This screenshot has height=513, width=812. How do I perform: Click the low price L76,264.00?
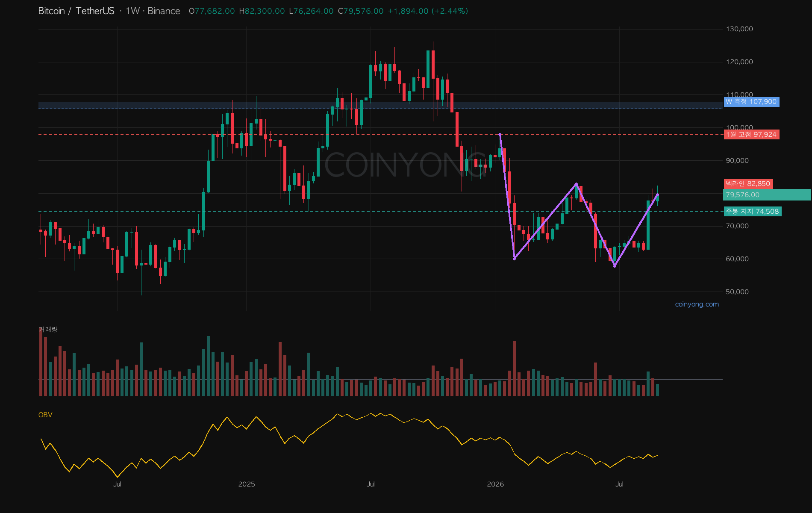tap(311, 11)
